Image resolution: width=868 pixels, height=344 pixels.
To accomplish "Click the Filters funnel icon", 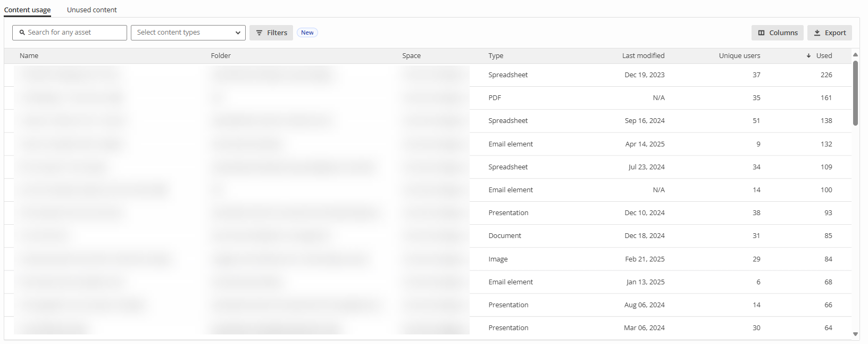I will [260, 33].
